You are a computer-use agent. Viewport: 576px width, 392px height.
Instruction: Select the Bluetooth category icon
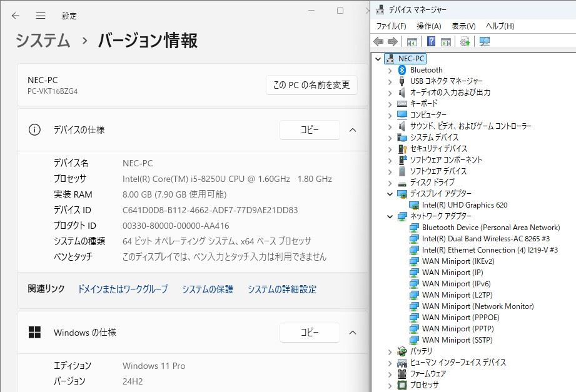coord(402,70)
